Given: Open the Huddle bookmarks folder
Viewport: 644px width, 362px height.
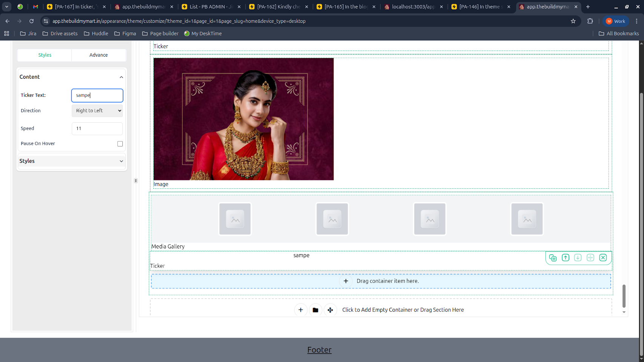Looking at the screenshot, I should [96, 34].
